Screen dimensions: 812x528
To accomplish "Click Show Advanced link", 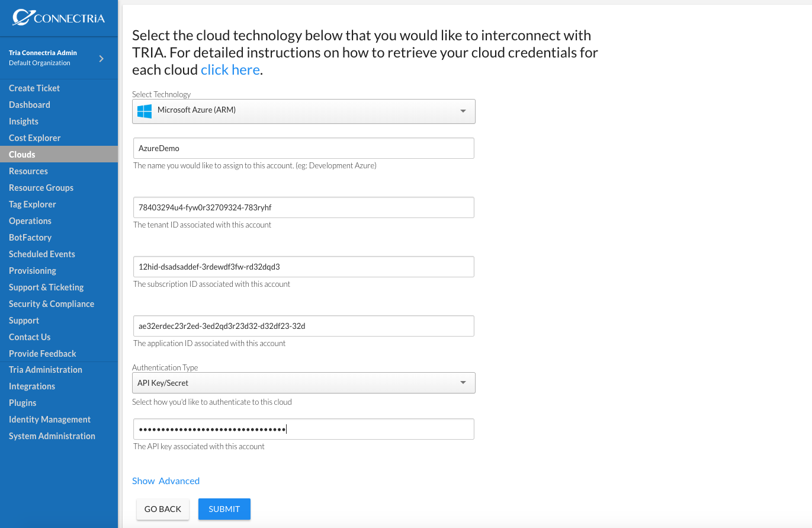I will 166,481.
